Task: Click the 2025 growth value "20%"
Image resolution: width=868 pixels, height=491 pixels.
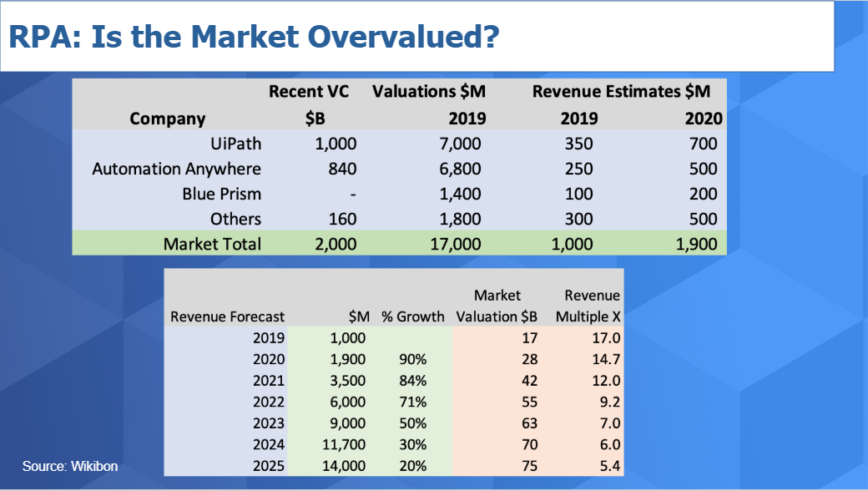Action: 412,466
